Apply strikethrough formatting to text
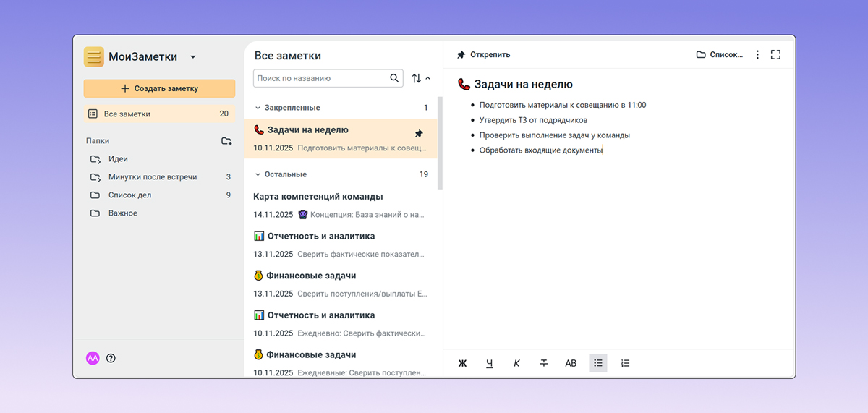The width and height of the screenshot is (868, 413). 544,363
